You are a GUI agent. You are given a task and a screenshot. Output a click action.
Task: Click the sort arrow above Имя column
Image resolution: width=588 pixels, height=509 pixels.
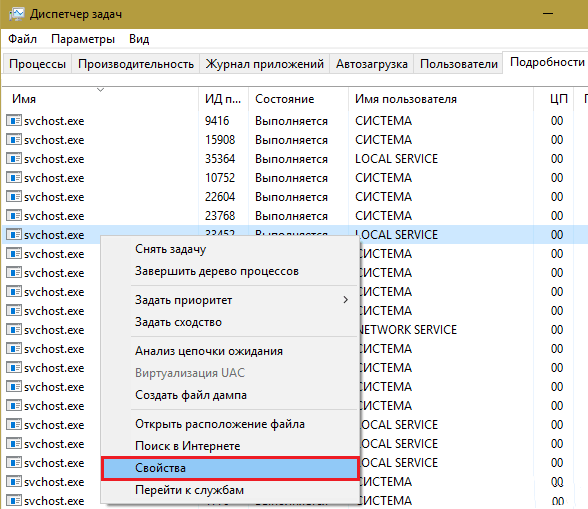[x=100, y=90]
